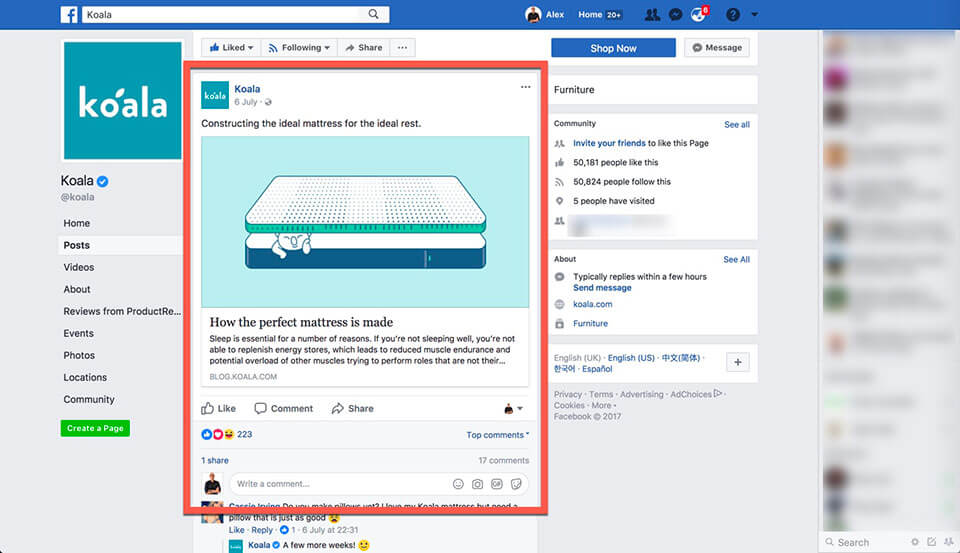Viewport: 960px width, 553px height.
Task: Attach a photo with the camera icon
Action: coord(478,484)
